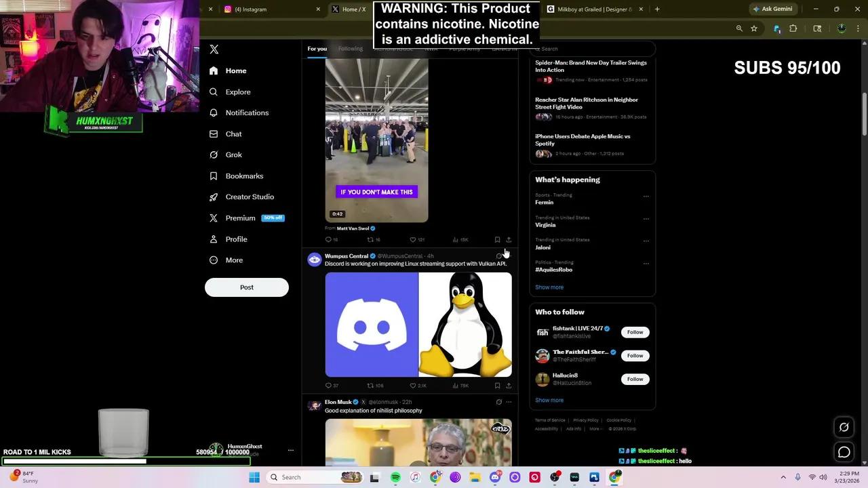Click the X search field
This screenshot has height=488, width=868.
click(x=592, y=49)
